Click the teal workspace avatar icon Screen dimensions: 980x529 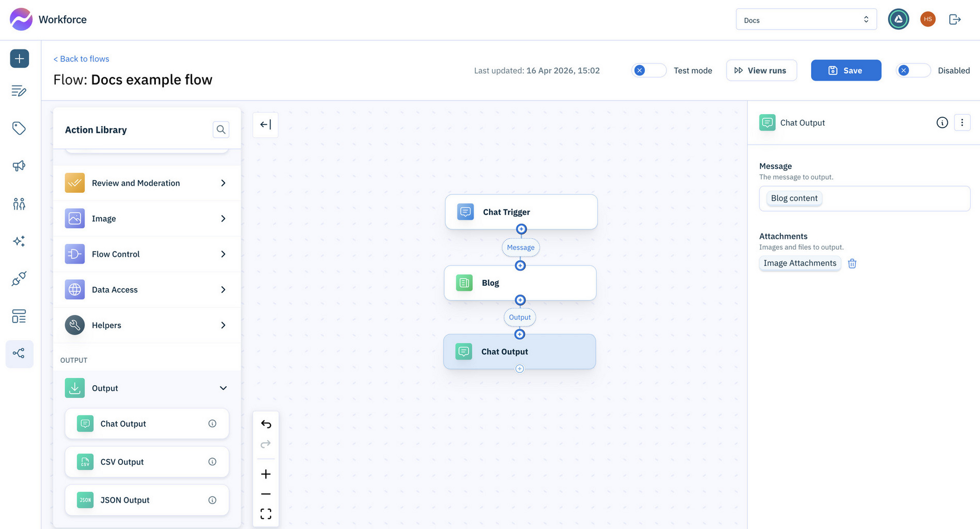(898, 19)
